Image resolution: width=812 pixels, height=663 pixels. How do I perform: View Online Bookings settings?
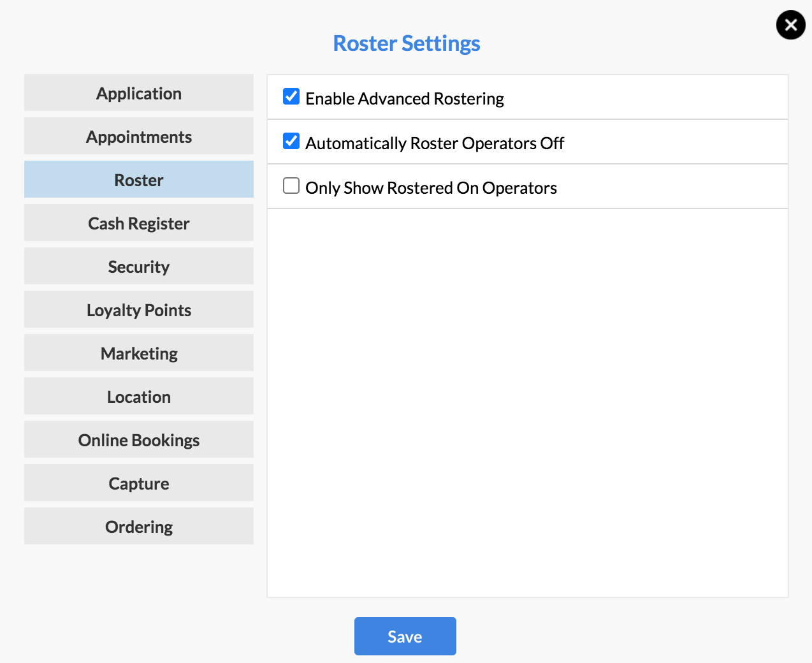[x=139, y=439]
